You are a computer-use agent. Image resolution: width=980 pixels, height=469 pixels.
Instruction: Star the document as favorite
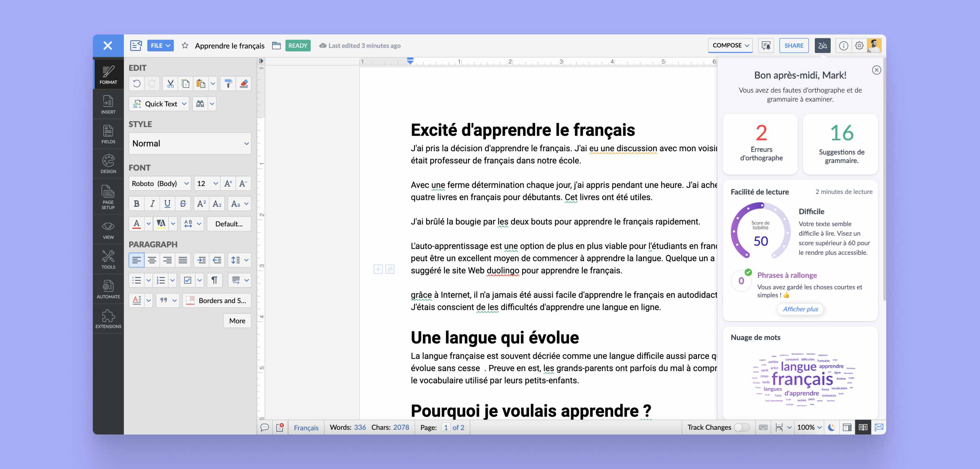pyautogui.click(x=185, y=46)
